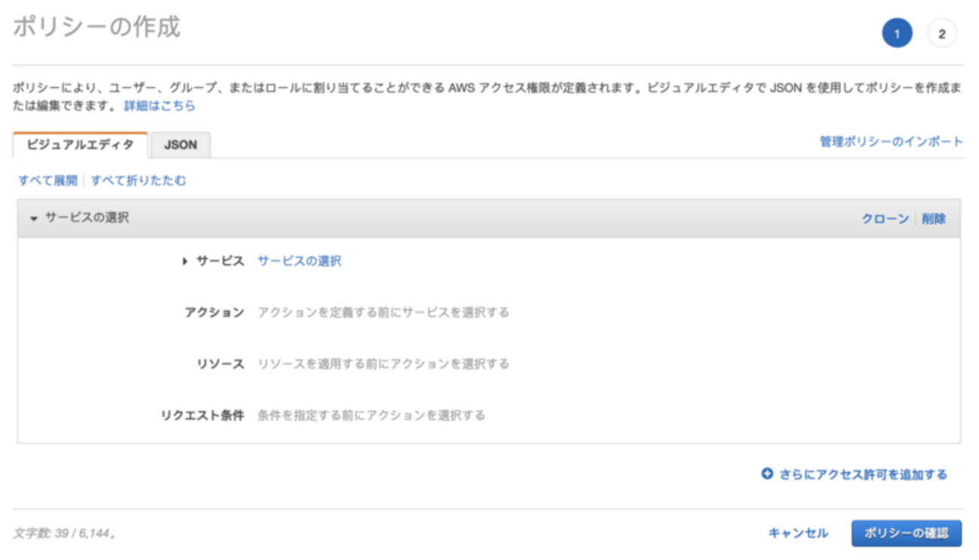Click the さらにアクセス許可を追加する link text
Viewport: 979px width, 560px height.
point(863,474)
